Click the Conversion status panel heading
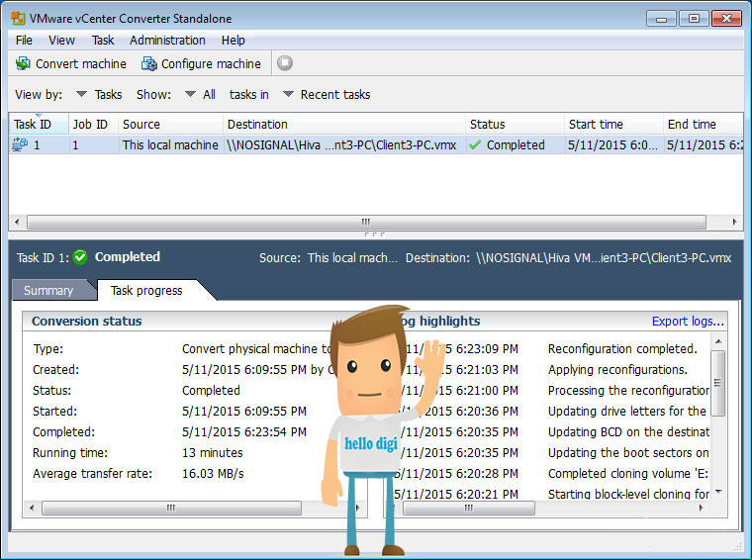The width and height of the screenshot is (752, 560). pyautogui.click(x=87, y=321)
